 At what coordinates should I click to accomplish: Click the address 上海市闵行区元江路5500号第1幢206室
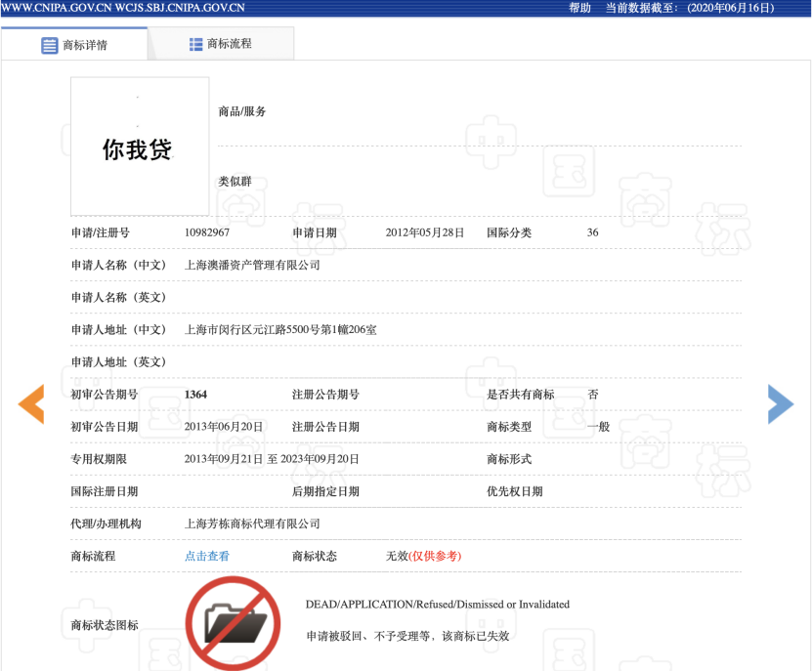pyautogui.click(x=280, y=330)
